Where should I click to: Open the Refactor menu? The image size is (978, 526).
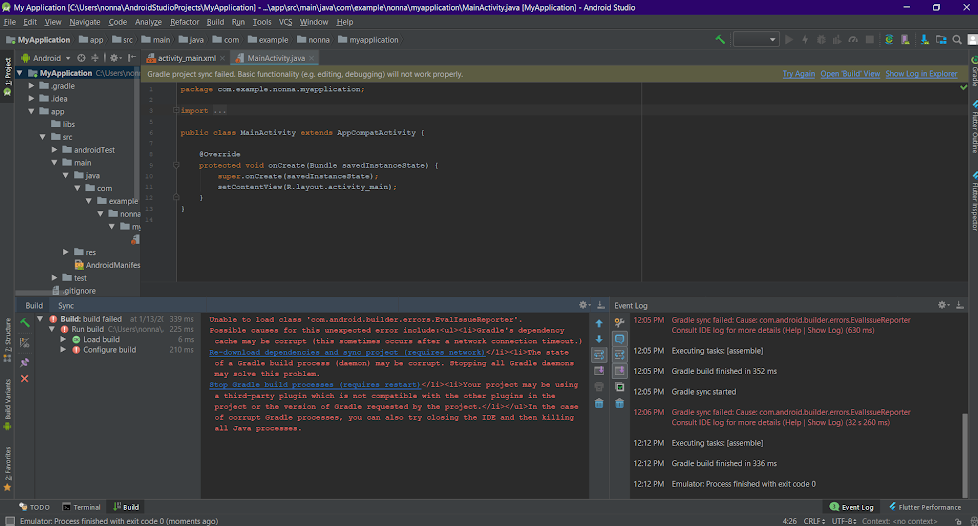click(184, 22)
